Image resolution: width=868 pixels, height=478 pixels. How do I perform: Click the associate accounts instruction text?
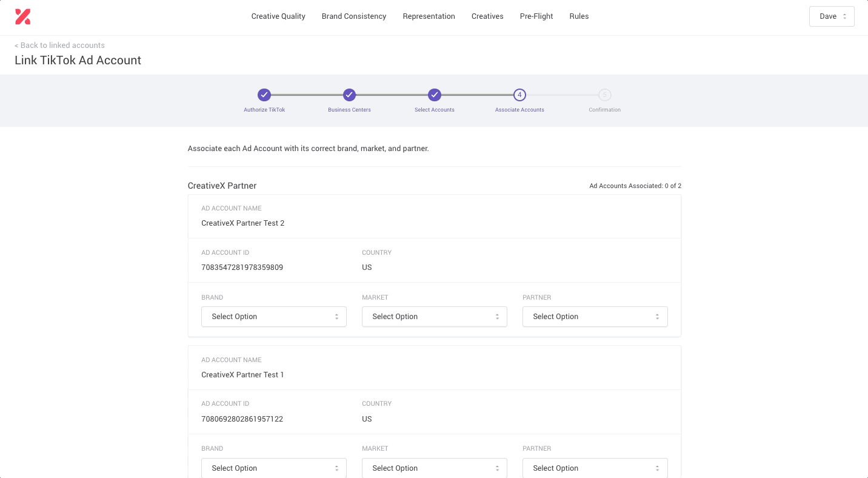(x=308, y=148)
